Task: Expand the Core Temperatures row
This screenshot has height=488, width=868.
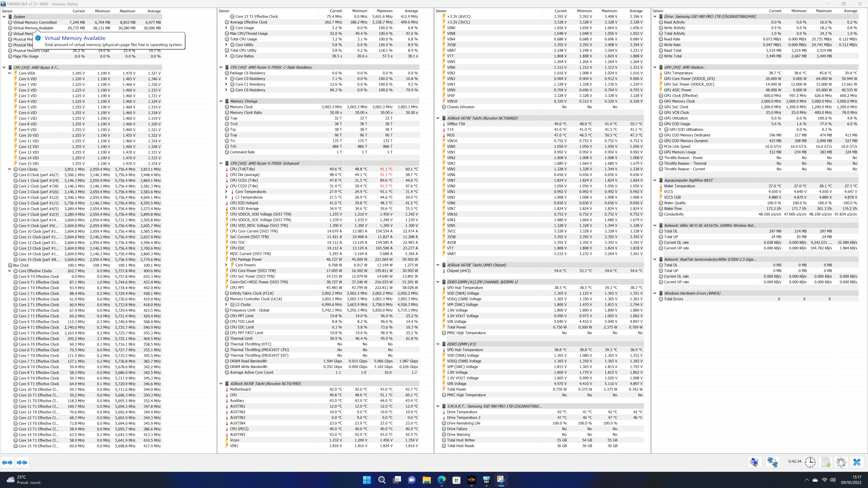Action: pos(226,192)
